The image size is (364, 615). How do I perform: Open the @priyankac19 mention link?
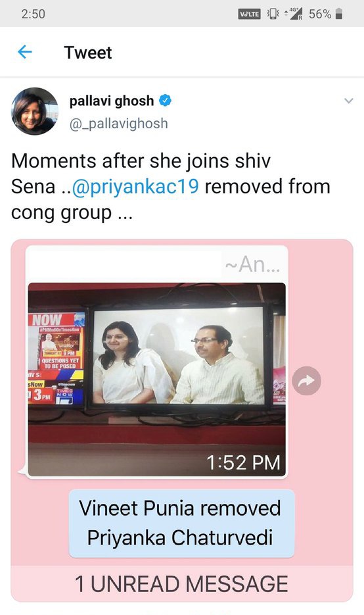(135, 186)
